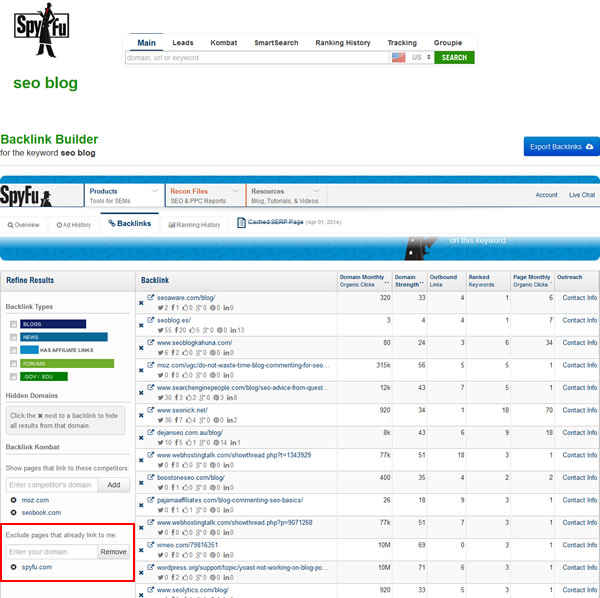Viewport: 600px width, 598px height.
Task: Hide vimeo.com row with its X icon
Action: coord(141,550)
